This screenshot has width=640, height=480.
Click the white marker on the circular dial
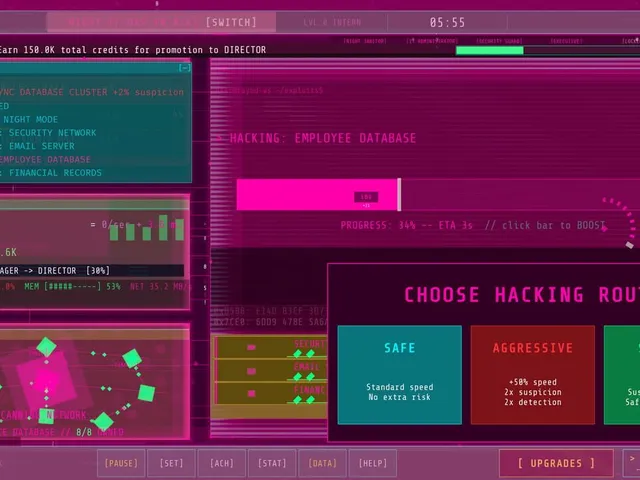click(x=630, y=245)
